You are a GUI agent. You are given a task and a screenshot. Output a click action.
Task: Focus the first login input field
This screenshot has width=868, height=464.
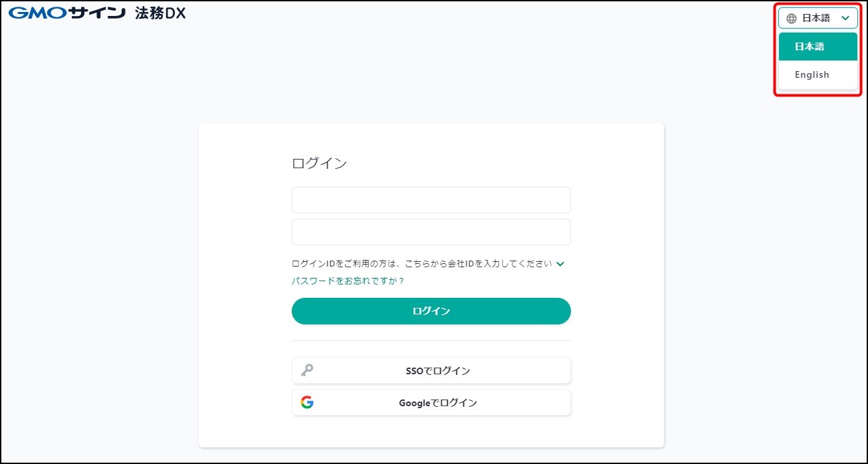tap(431, 200)
